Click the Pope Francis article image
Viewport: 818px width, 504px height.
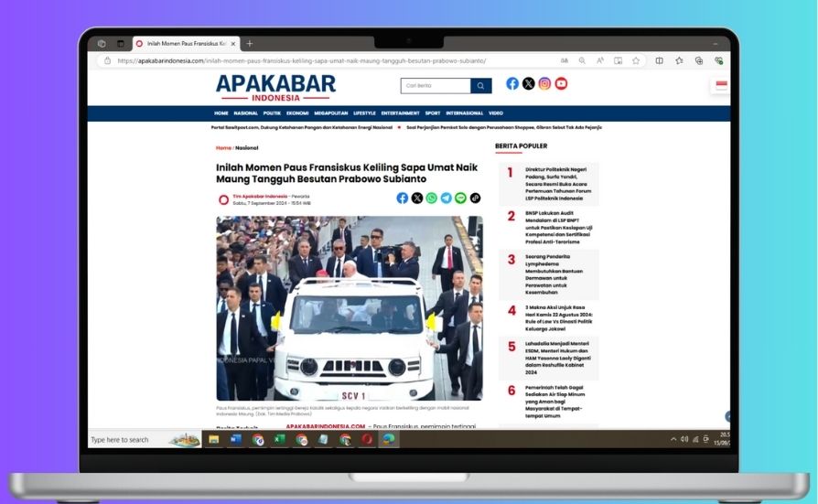pos(349,308)
